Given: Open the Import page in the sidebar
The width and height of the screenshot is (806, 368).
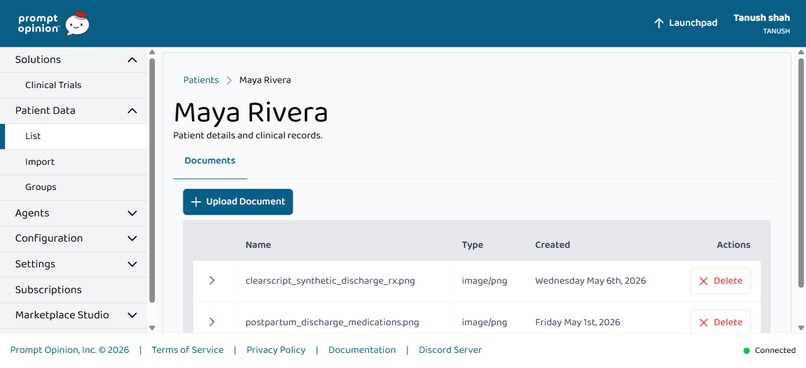Looking at the screenshot, I should pyautogui.click(x=74, y=162).
